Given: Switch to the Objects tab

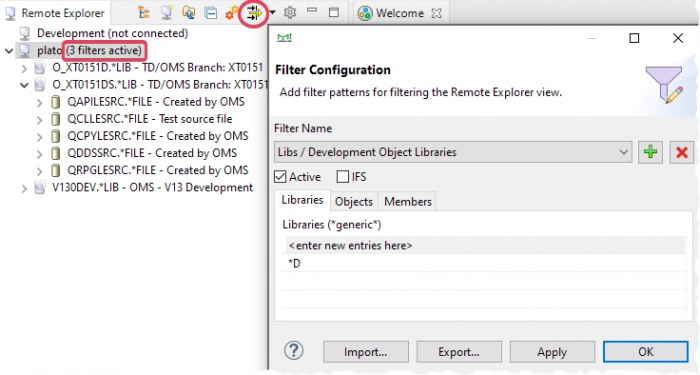Looking at the screenshot, I should point(354,202).
